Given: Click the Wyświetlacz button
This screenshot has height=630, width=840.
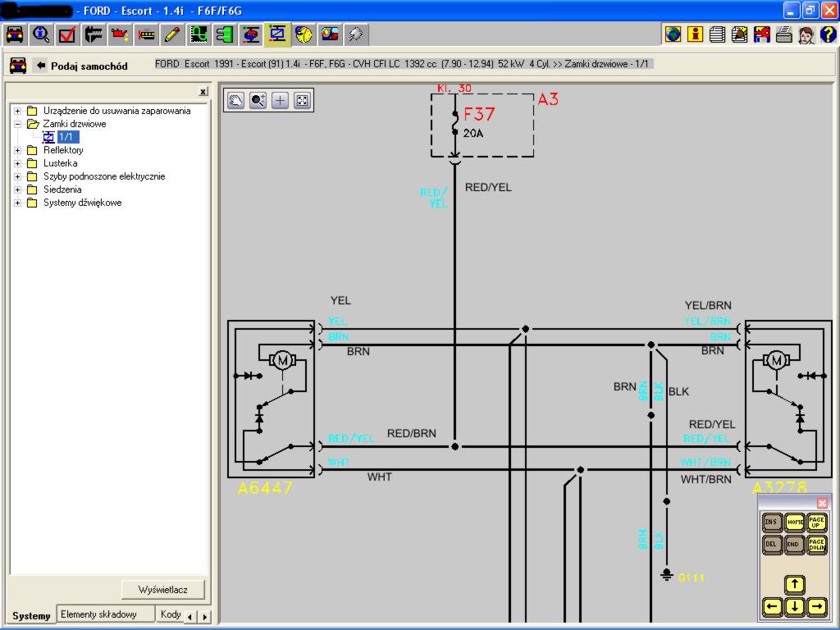Looking at the screenshot, I should point(163,590).
